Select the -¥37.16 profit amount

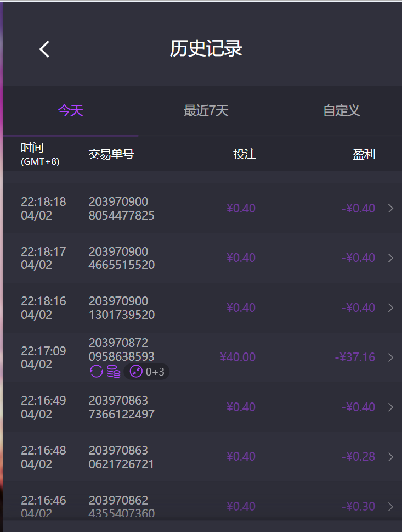tap(355, 357)
